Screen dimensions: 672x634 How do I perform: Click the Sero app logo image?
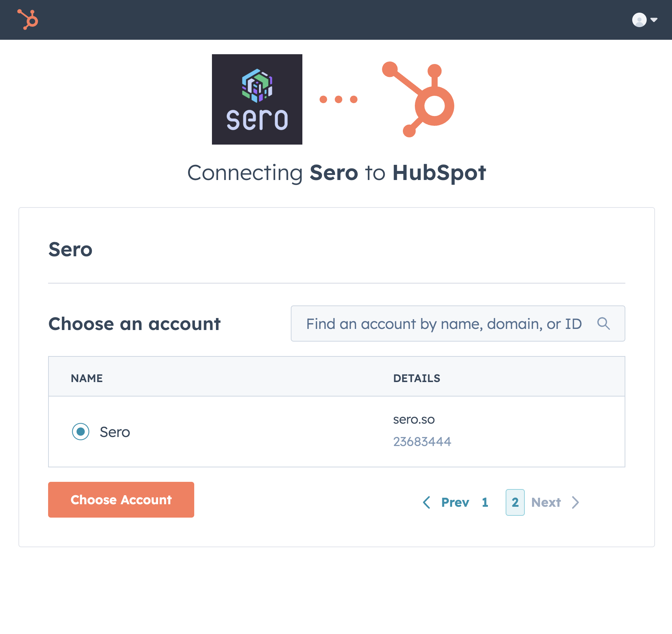click(x=257, y=99)
